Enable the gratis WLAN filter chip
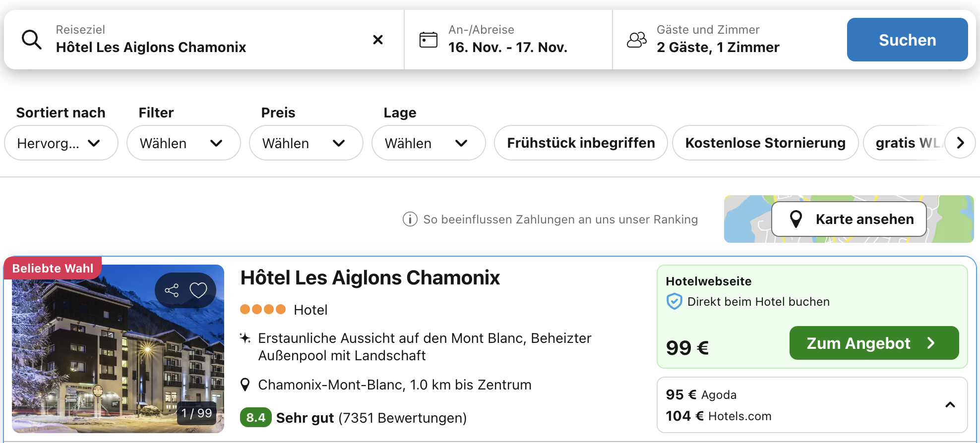Screen dimensions: 980x443 click(x=905, y=143)
